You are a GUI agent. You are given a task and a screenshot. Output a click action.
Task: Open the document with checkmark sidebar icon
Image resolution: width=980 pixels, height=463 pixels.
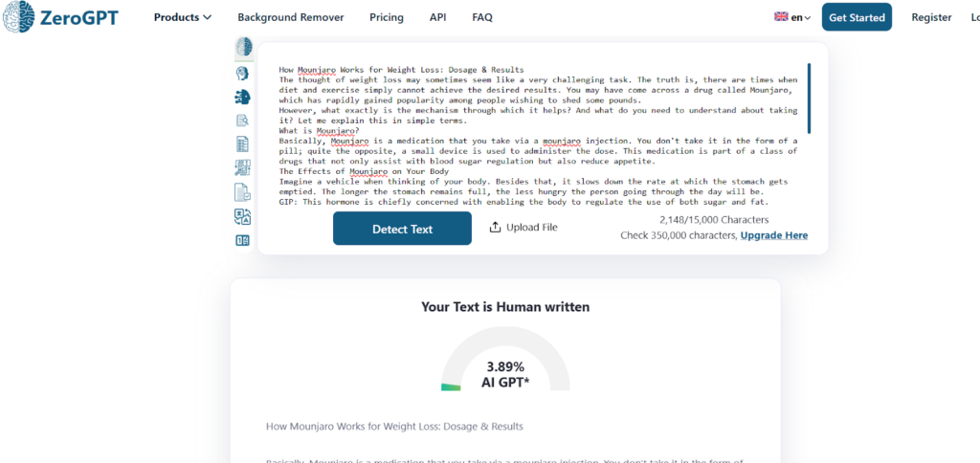click(243, 192)
